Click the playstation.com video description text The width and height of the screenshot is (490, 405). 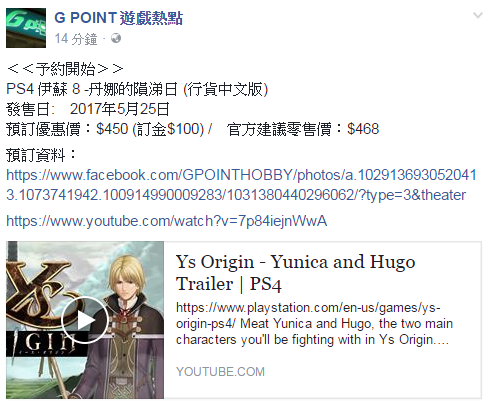point(314,324)
